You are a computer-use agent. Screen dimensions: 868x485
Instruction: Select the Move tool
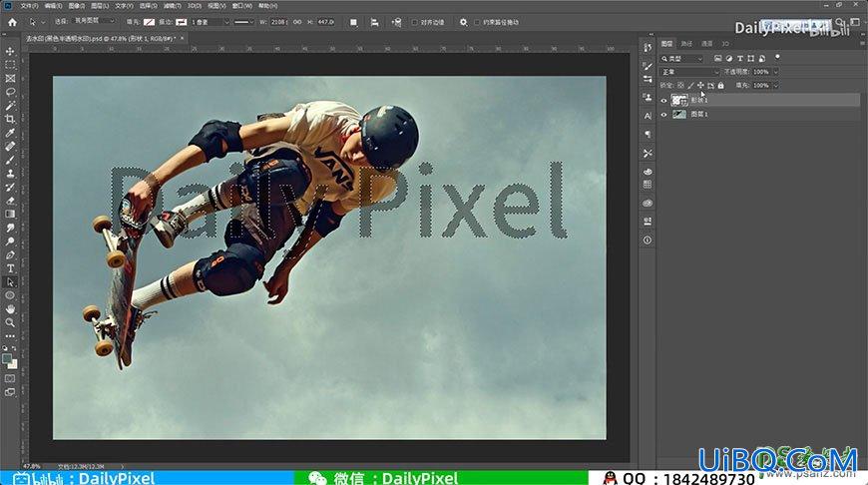coord(10,52)
